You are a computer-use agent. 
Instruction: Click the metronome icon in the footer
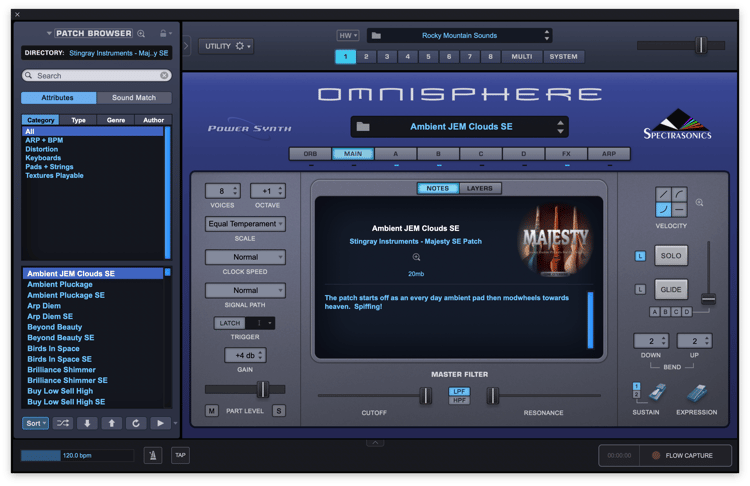[153, 455]
